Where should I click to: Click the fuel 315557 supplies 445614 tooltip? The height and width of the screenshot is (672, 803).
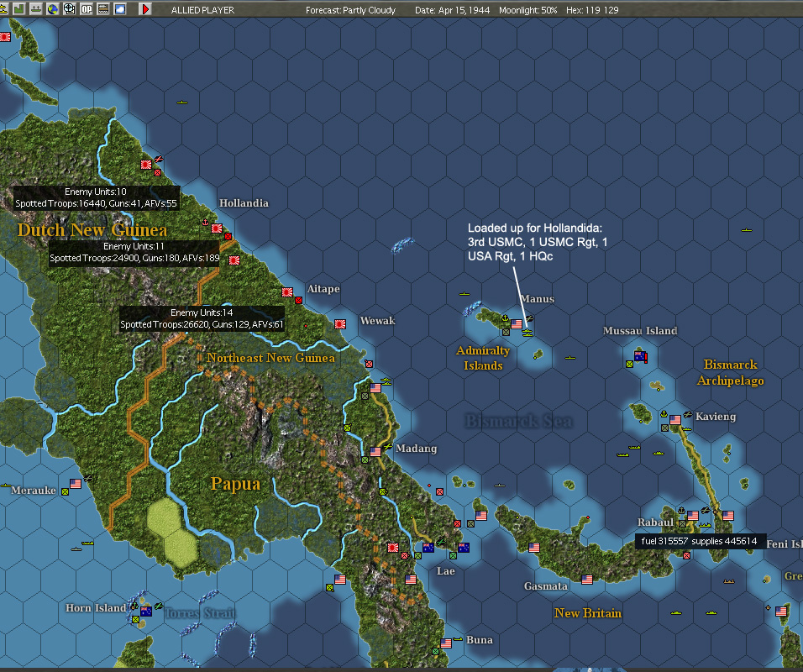click(699, 542)
